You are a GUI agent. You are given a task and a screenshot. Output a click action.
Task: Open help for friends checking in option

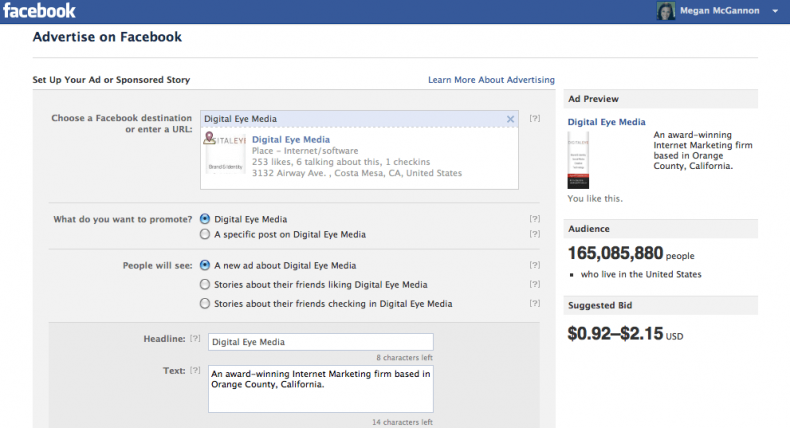pyautogui.click(x=535, y=304)
